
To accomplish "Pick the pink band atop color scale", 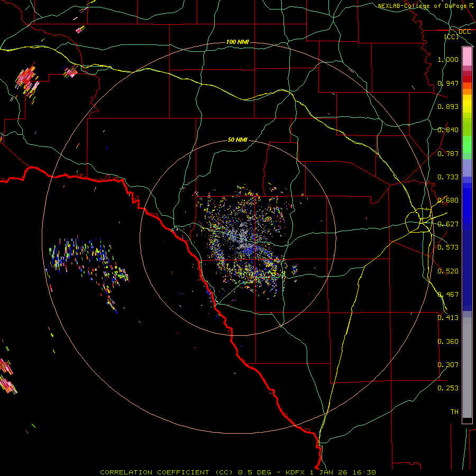I will pyautogui.click(x=467, y=57).
